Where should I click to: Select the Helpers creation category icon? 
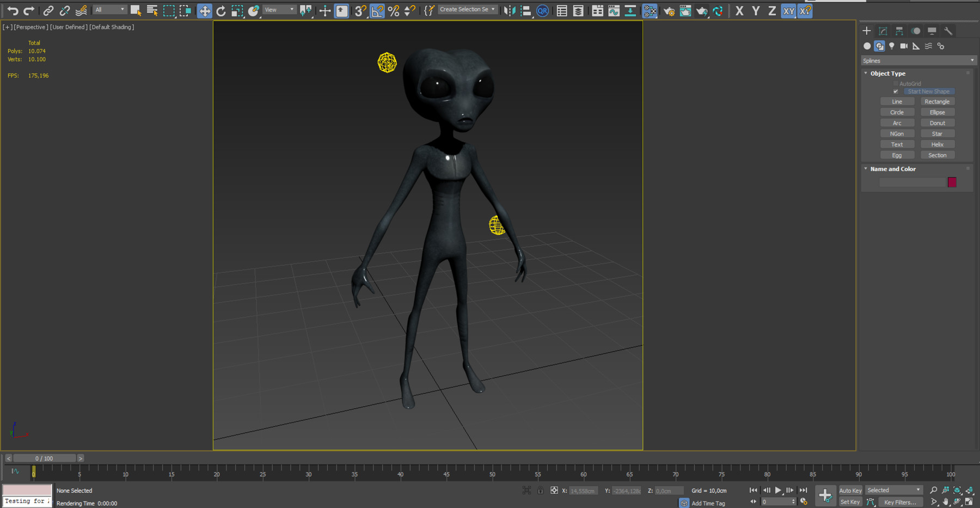coord(916,46)
